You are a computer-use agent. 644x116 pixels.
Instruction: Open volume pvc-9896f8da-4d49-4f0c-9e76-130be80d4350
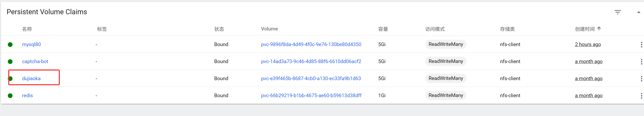[x=311, y=44]
